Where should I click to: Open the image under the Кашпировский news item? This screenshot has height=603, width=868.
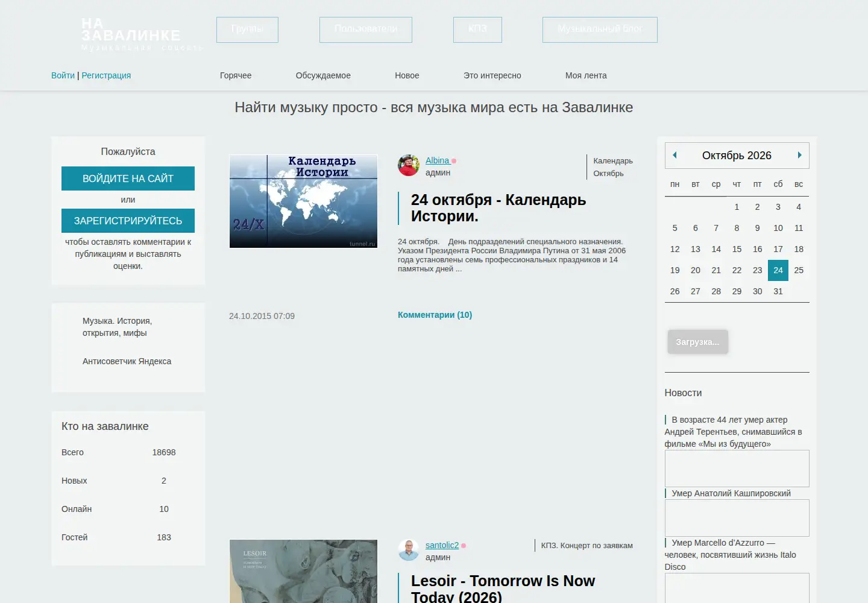coord(737,518)
